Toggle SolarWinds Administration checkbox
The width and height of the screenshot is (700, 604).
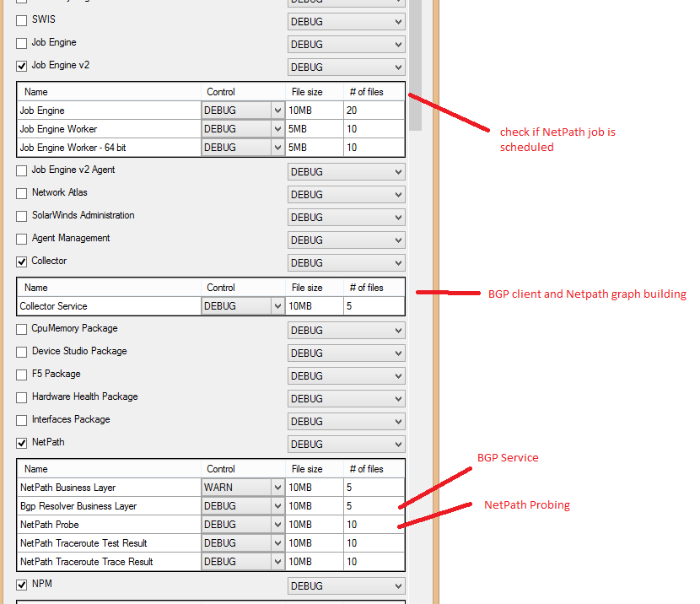tap(21, 216)
